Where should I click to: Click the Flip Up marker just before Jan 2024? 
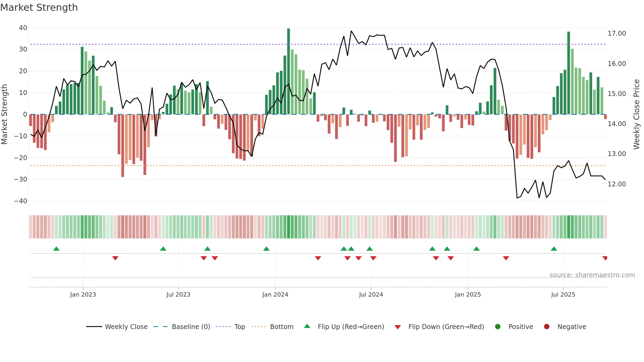(x=266, y=249)
